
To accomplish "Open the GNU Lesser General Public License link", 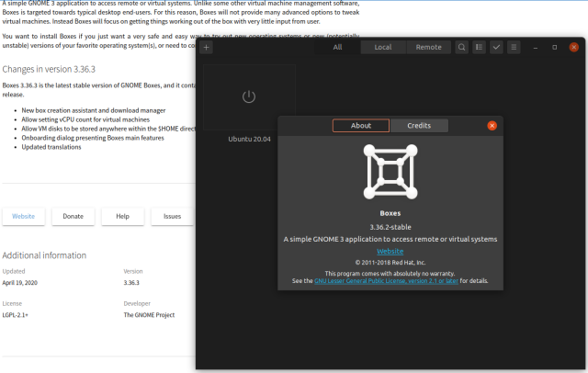I will [386, 281].
